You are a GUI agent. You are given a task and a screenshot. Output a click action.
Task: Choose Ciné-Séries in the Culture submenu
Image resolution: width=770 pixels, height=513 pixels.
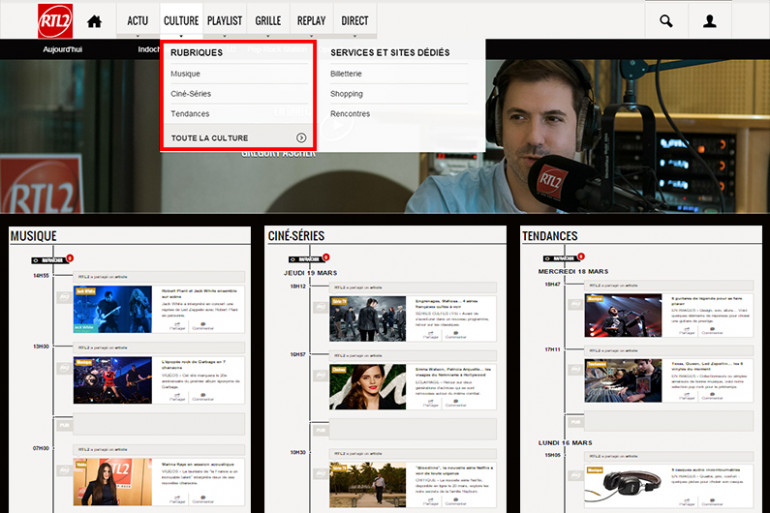(191, 94)
